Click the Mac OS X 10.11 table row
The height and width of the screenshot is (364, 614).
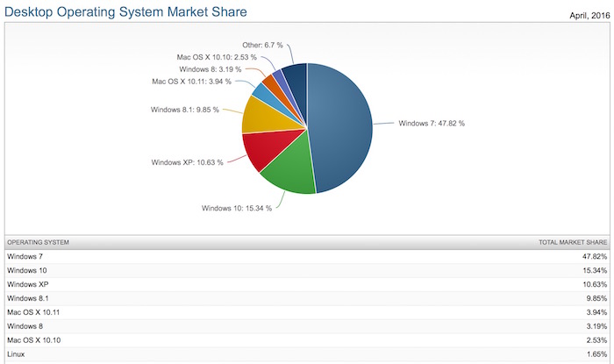[307, 315]
